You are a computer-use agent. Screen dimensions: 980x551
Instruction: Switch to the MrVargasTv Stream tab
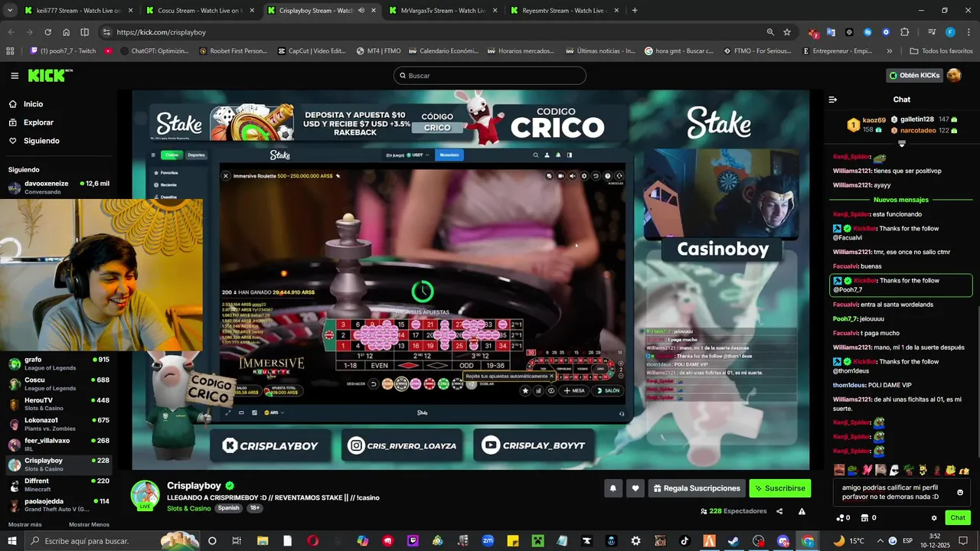443,11
